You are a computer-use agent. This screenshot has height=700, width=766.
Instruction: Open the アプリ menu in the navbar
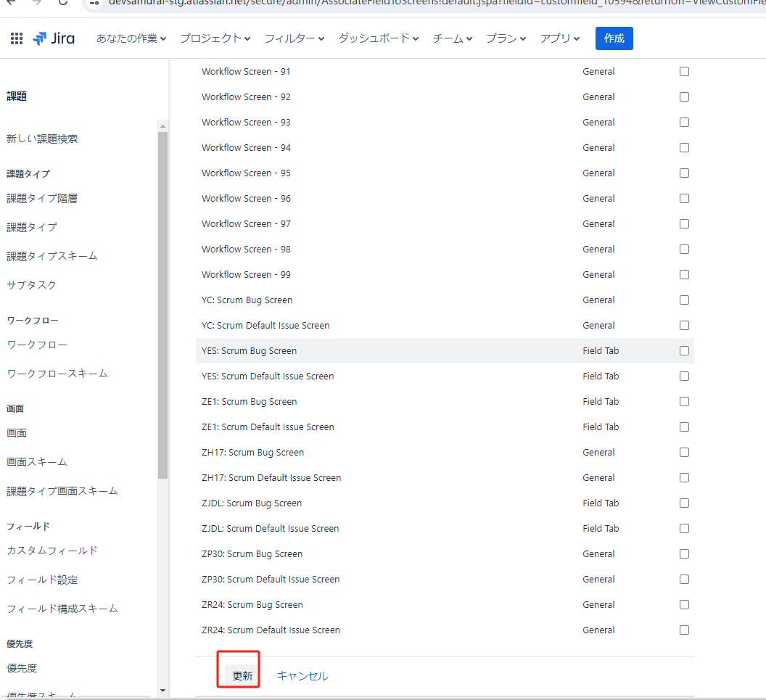point(560,38)
